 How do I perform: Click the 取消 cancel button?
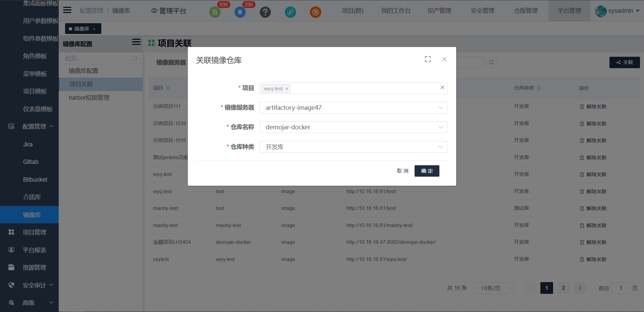pyautogui.click(x=402, y=171)
